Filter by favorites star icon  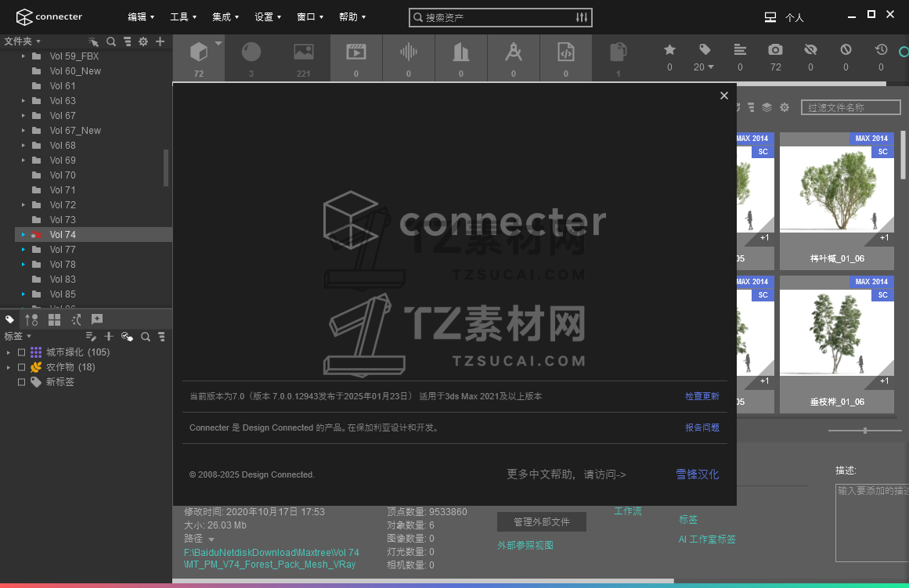(x=669, y=50)
